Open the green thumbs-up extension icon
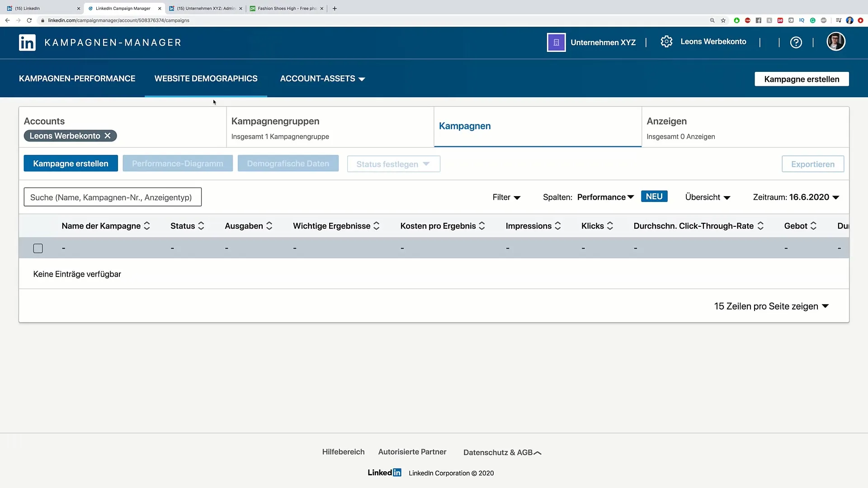This screenshot has width=868, height=488. (x=737, y=20)
